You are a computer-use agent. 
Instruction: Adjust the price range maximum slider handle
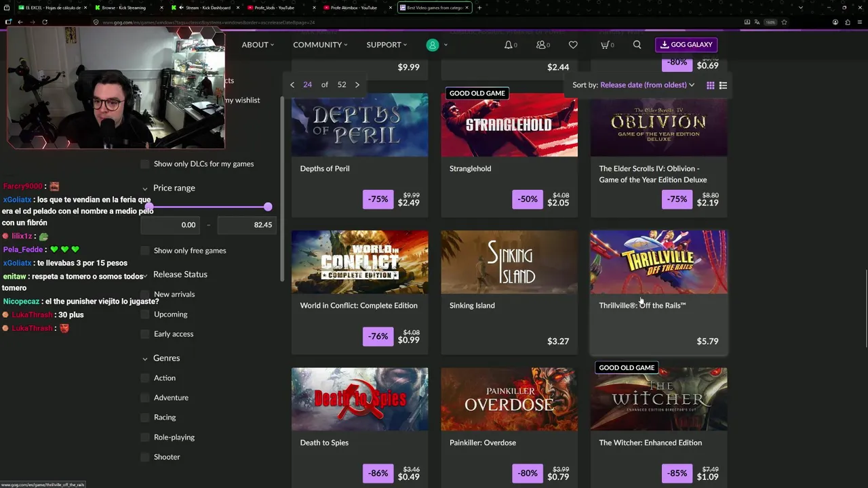point(268,207)
